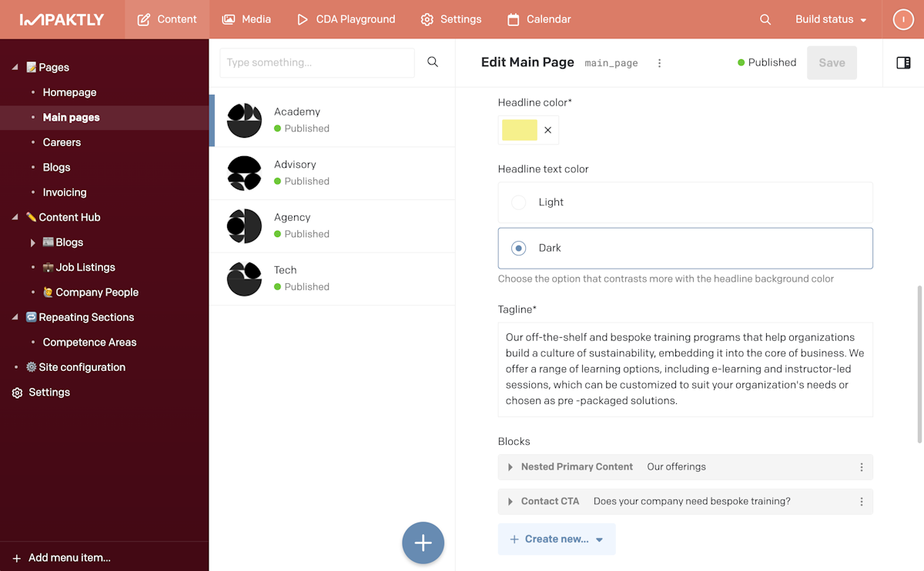Select the Dark headline text color
Screen dimensions: 924x571
[x=685, y=248]
